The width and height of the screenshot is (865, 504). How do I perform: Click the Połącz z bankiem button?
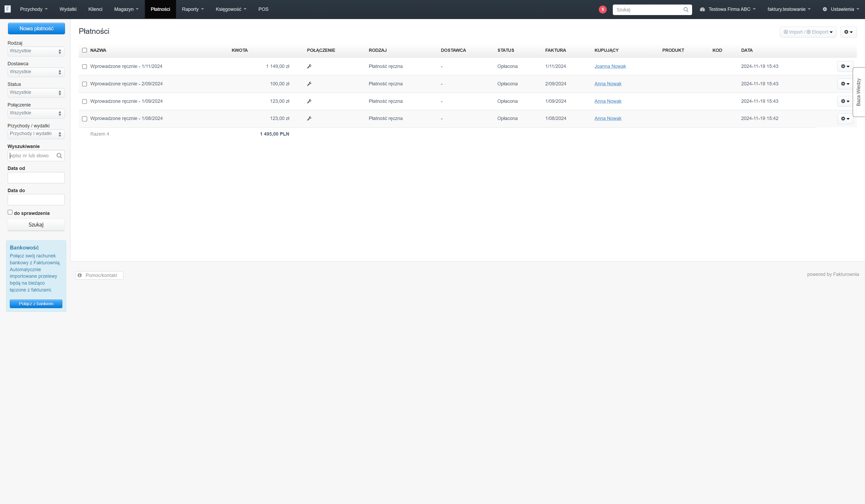[x=36, y=304]
